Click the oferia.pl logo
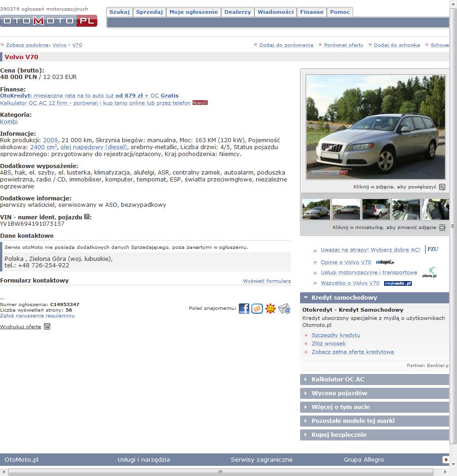Screen dimensions: 457x476 coord(429,272)
